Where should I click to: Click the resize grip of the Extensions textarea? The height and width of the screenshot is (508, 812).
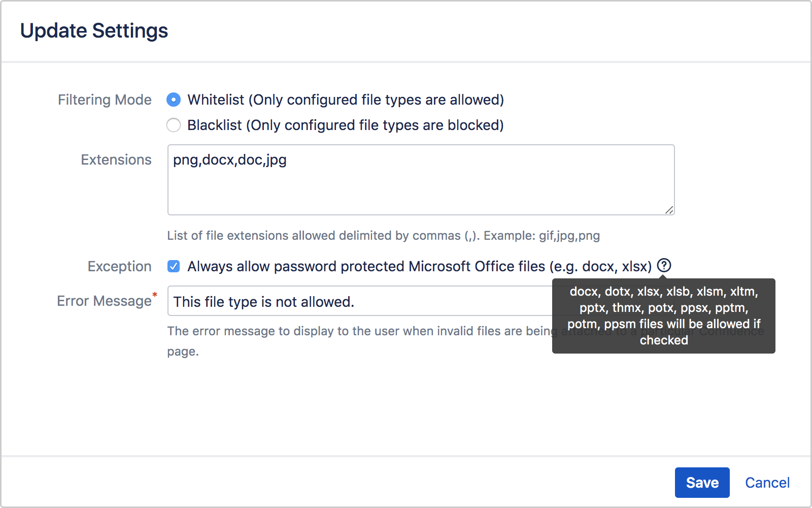click(x=670, y=210)
